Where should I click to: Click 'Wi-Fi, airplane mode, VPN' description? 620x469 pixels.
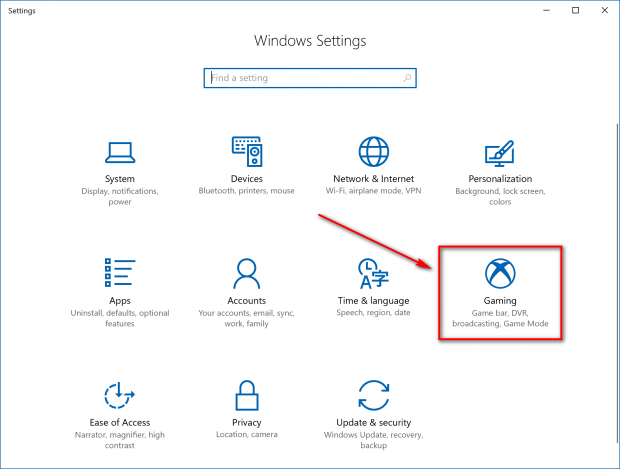click(x=374, y=191)
